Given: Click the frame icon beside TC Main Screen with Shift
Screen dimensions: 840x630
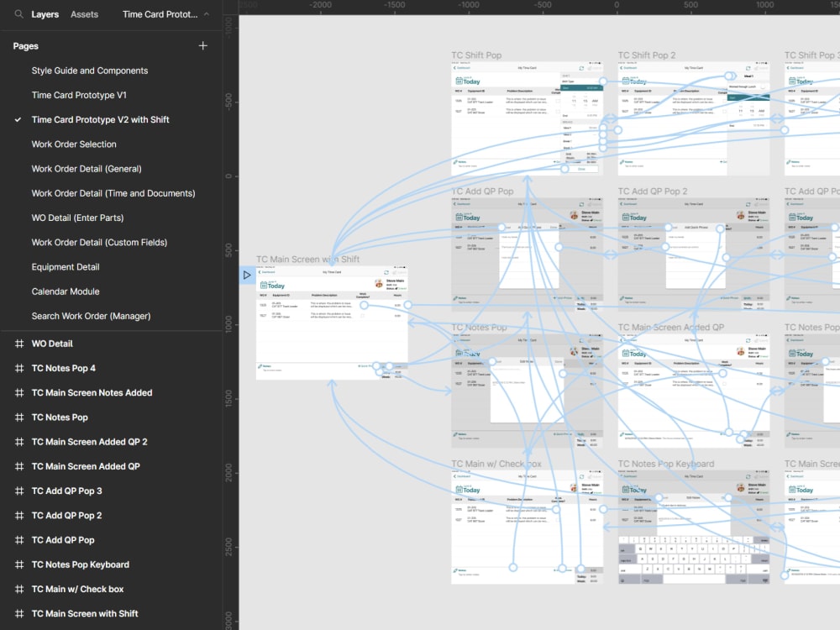Looking at the screenshot, I should 19,614.
